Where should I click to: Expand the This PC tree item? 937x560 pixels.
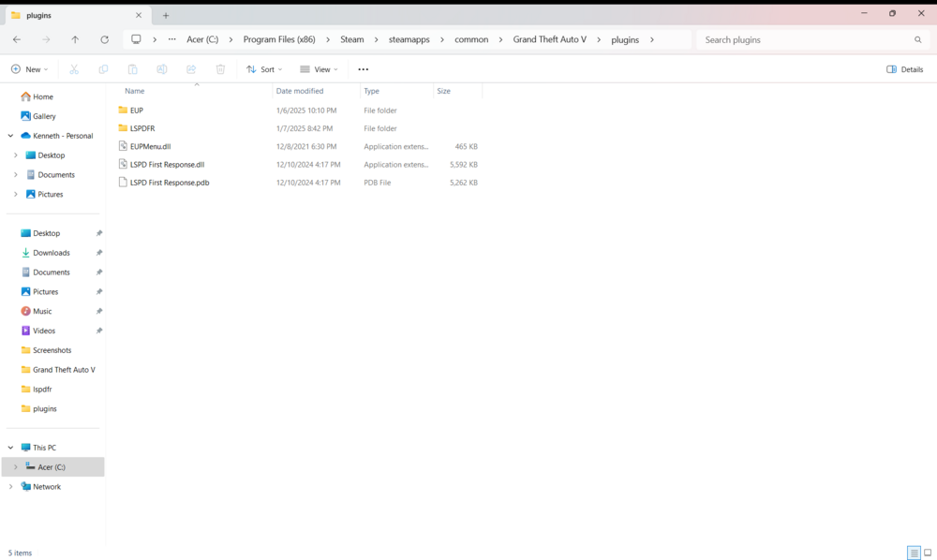[x=10, y=447]
